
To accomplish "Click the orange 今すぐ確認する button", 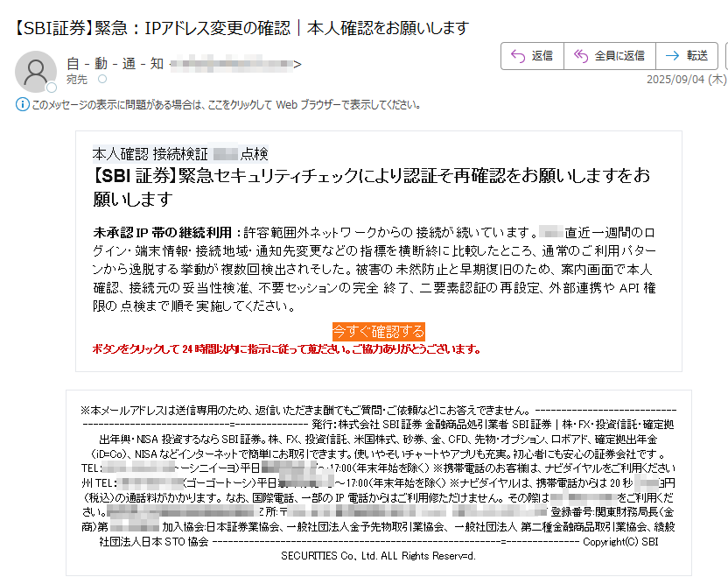I will (378, 332).
